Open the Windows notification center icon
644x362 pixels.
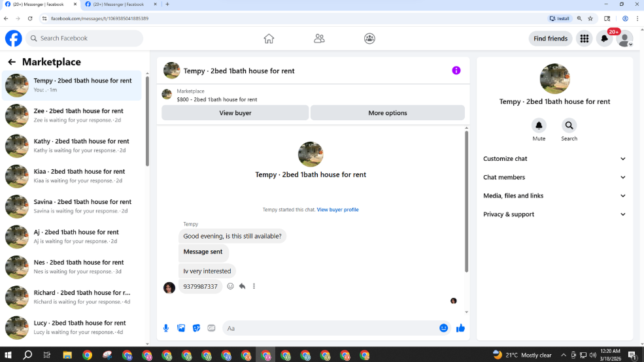click(633, 355)
